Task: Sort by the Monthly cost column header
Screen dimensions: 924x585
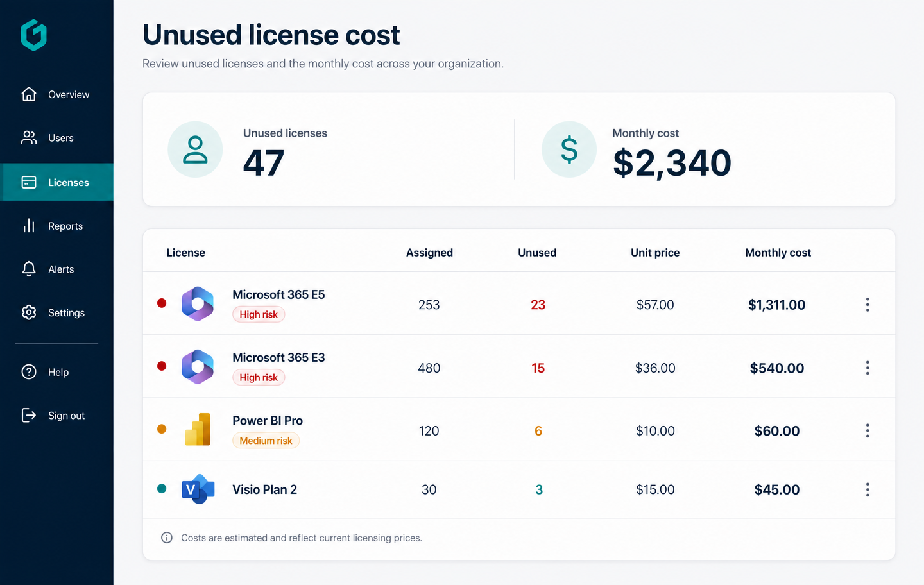Action: pos(778,253)
